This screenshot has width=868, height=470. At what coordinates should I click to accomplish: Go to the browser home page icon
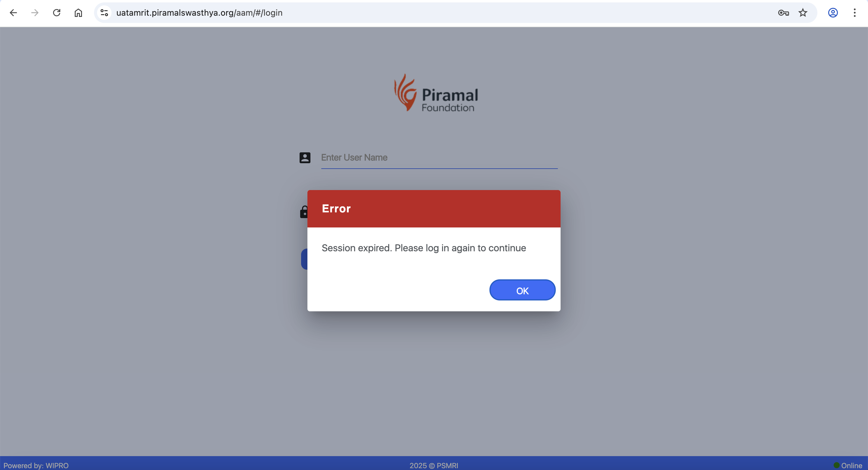78,13
